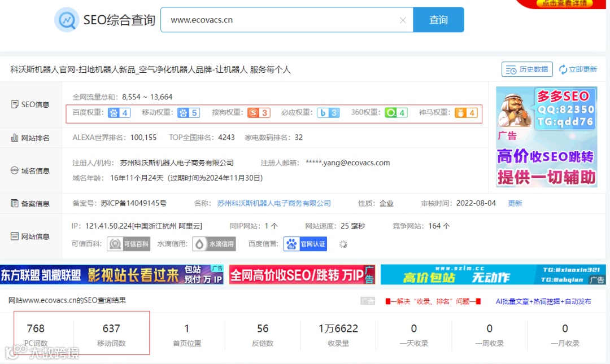Click the 点击查看详情 red banner at top
The height and width of the screenshot is (364, 610).
564,3
